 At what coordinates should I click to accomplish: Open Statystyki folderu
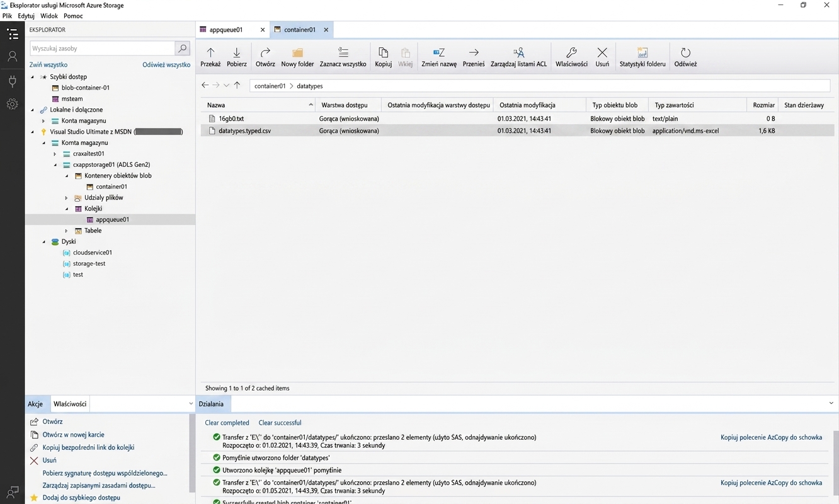642,57
